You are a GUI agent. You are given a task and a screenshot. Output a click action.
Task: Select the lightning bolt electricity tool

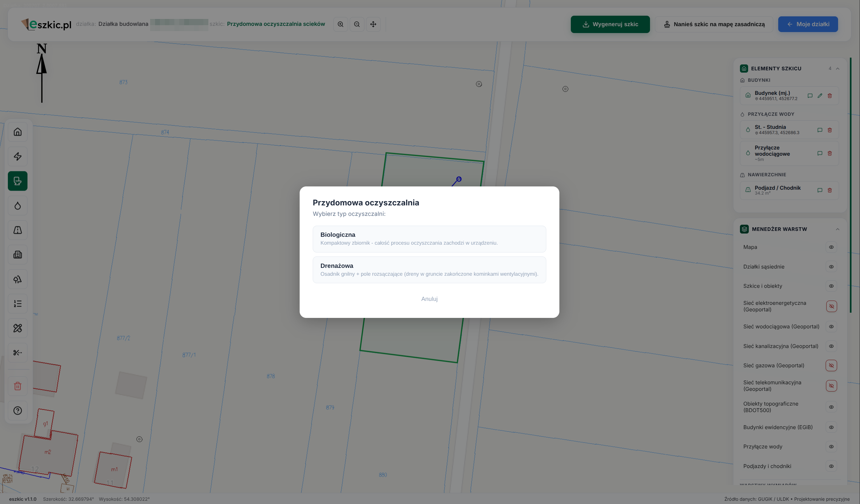point(18,156)
